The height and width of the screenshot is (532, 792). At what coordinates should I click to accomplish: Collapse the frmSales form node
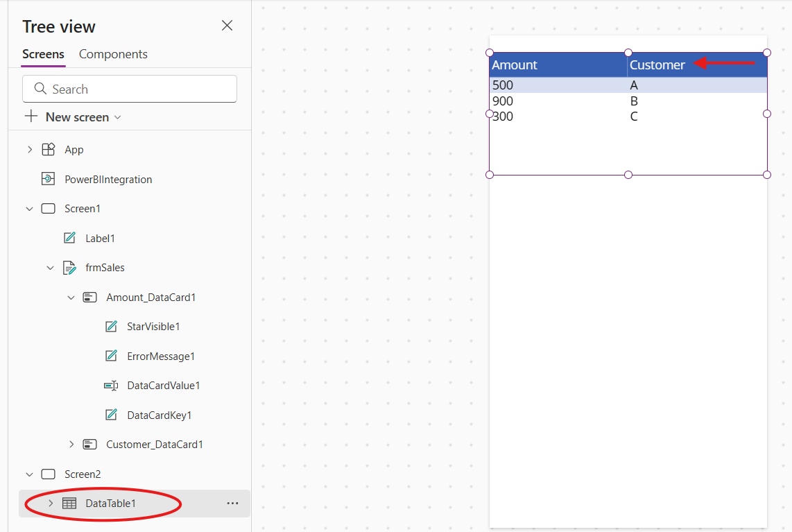51,268
